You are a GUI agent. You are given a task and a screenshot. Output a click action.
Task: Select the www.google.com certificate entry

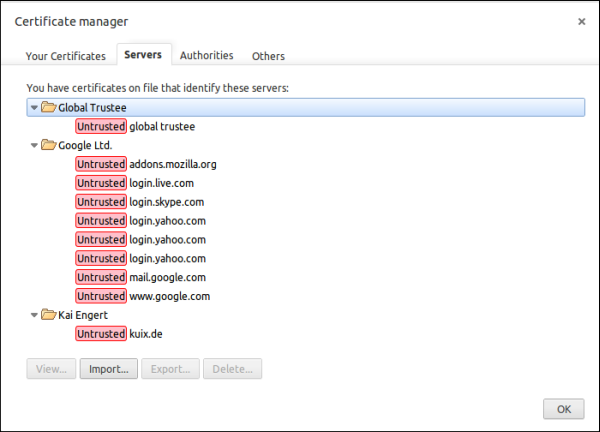(170, 296)
